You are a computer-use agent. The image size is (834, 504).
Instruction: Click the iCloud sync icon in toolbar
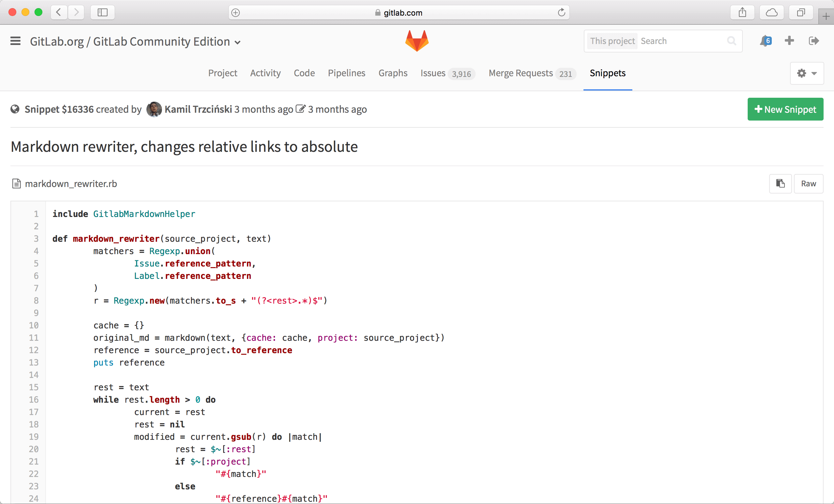(772, 13)
